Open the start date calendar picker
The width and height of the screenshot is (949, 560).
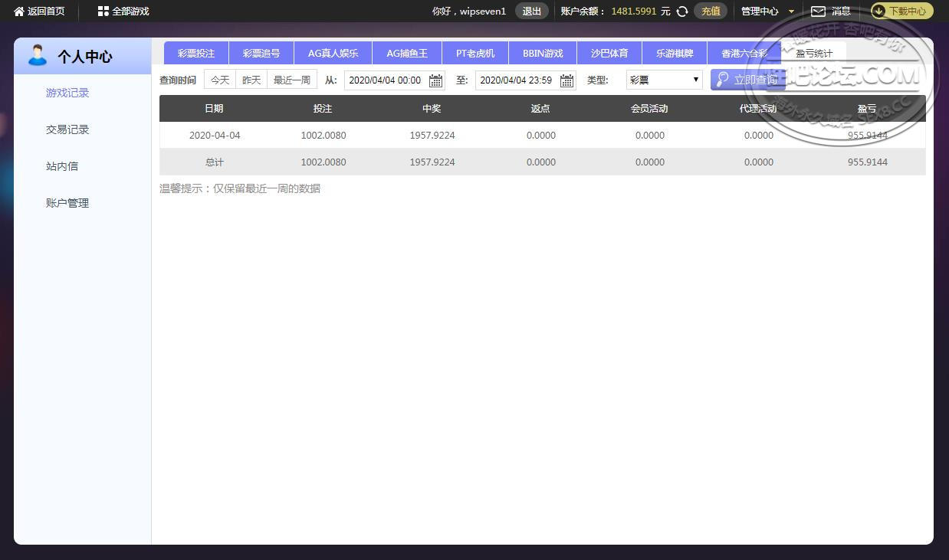(x=435, y=80)
